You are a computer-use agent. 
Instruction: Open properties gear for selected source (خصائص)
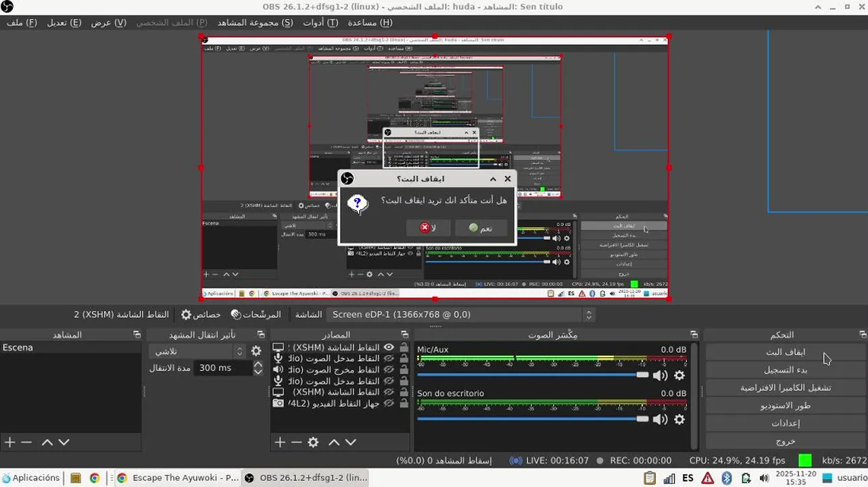pos(201,315)
